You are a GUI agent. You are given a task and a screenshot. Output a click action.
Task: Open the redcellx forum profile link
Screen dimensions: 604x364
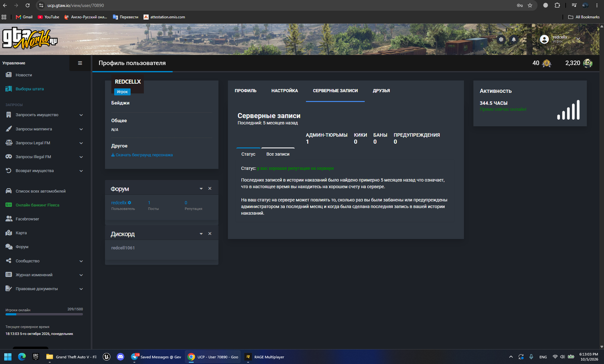click(119, 203)
